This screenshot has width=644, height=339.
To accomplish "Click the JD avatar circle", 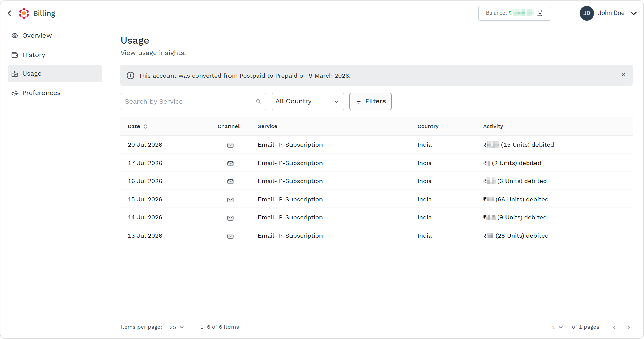I will coord(587,13).
